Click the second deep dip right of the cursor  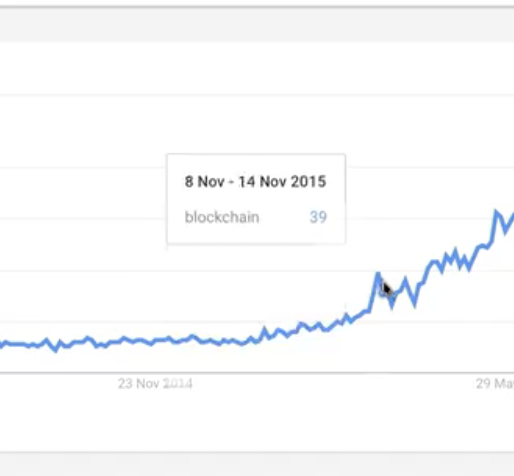[415, 305]
